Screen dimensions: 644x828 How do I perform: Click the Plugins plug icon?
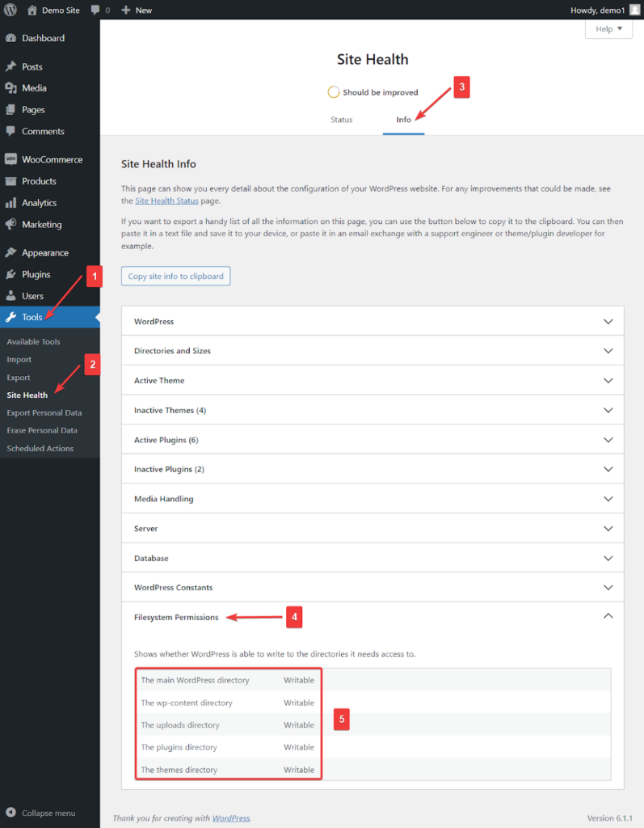[11, 274]
